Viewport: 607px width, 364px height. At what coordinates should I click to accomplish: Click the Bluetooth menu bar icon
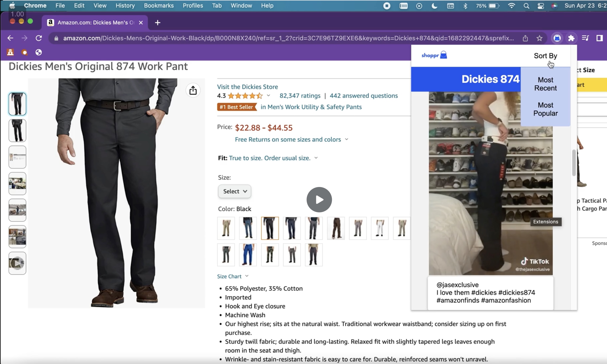pyautogui.click(x=465, y=6)
